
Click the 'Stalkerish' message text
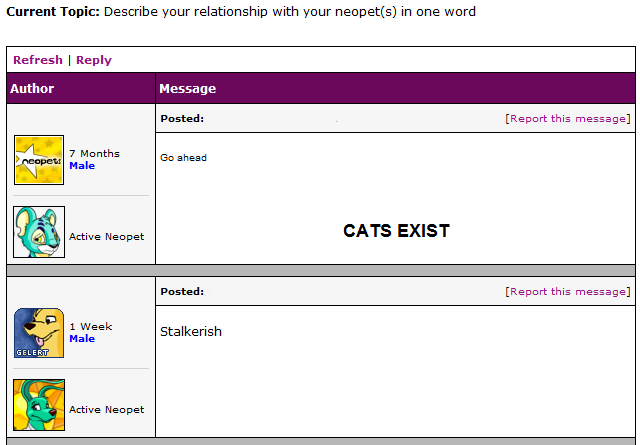tap(191, 331)
